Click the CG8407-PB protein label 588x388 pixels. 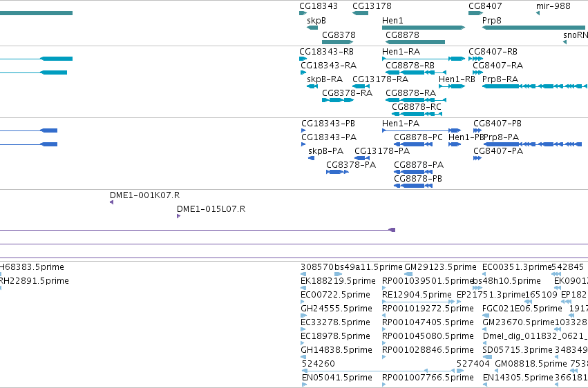point(497,124)
